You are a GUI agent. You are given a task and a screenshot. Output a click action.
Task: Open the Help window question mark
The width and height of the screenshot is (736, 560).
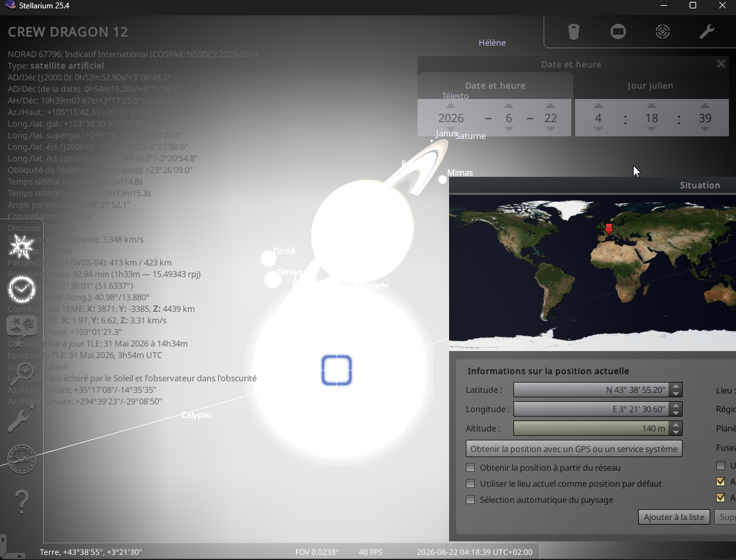pos(22,501)
